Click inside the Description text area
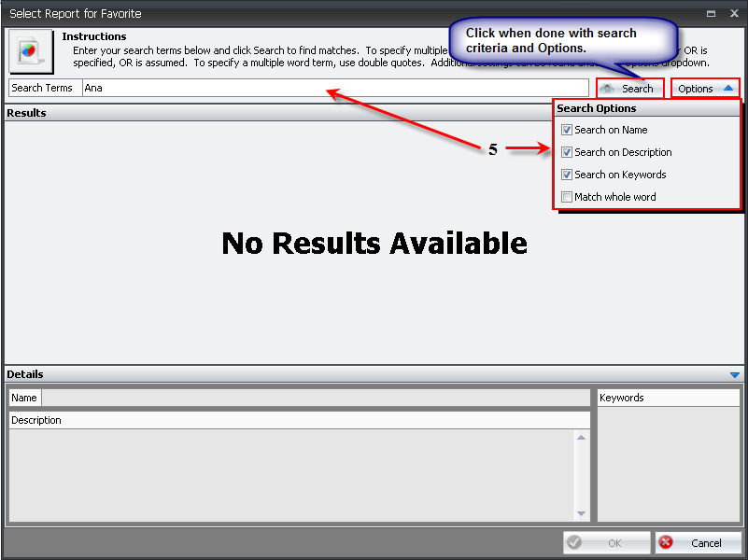Screen dimensions: 748x560 click(289, 473)
